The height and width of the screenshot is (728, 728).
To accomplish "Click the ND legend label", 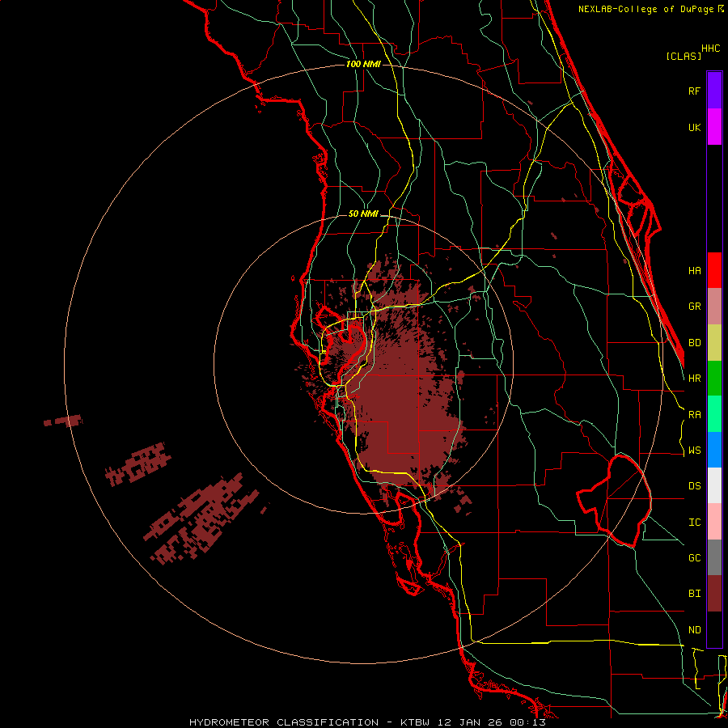I will tap(694, 630).
